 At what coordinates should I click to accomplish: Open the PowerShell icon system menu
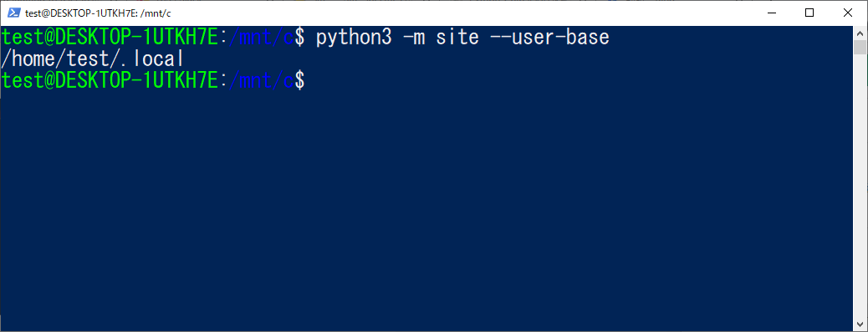click(14, 13)
